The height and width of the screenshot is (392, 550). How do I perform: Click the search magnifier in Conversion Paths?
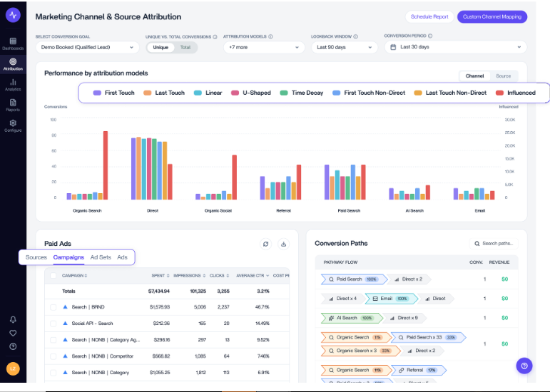pos(477,244)
